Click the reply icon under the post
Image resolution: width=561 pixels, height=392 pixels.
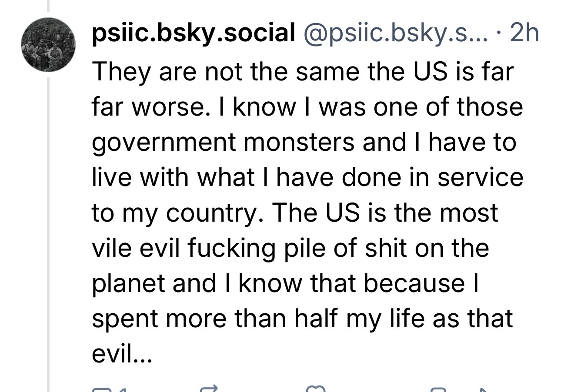click(x=98, y=389)
